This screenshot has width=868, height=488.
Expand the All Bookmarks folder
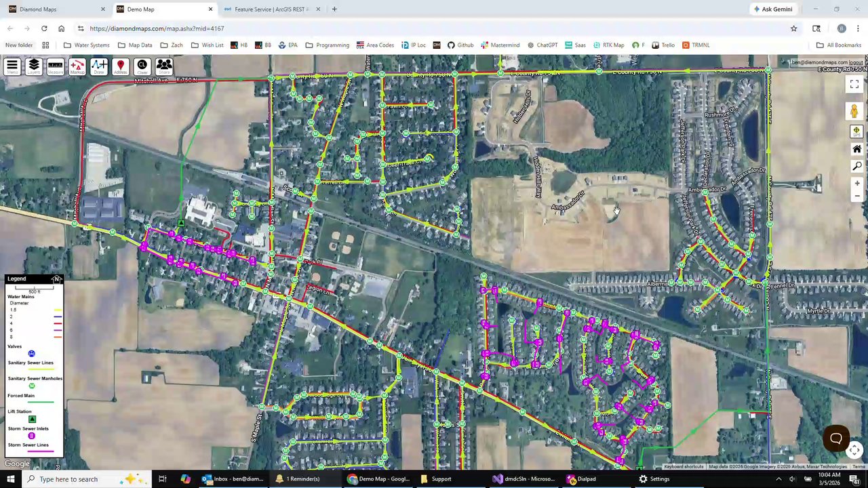pyautogui.click(x=839, y=45)
